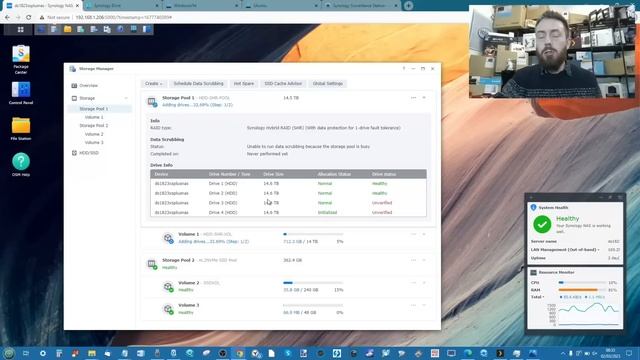Click the Drive Size column header
Viewport: 640px width, 360px height.
(x=273, y=174)
